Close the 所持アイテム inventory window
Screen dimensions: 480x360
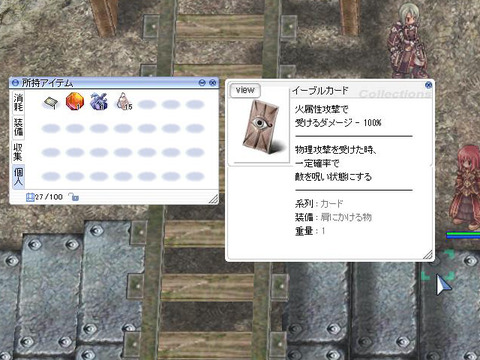click(x=212, y=82)
